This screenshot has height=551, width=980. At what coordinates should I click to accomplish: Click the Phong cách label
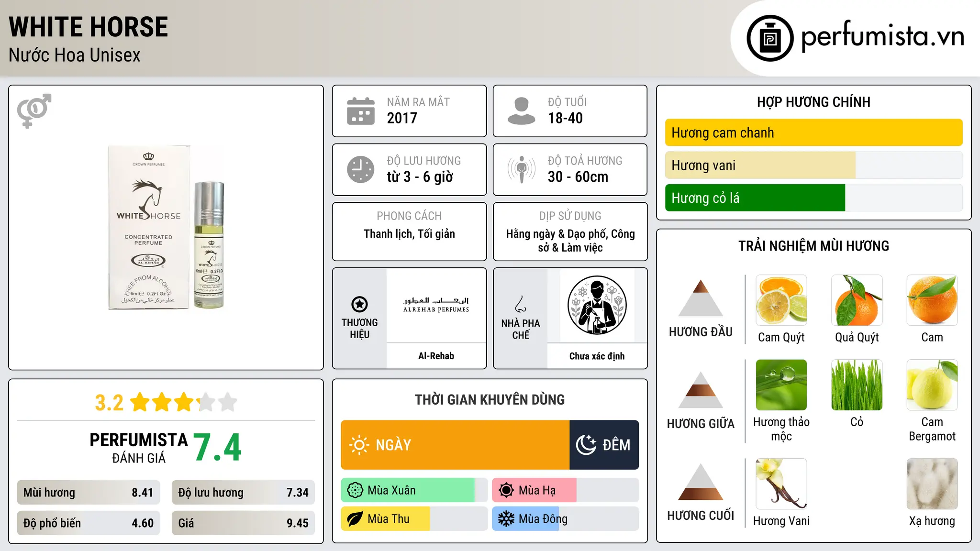(x=409, y=216)
